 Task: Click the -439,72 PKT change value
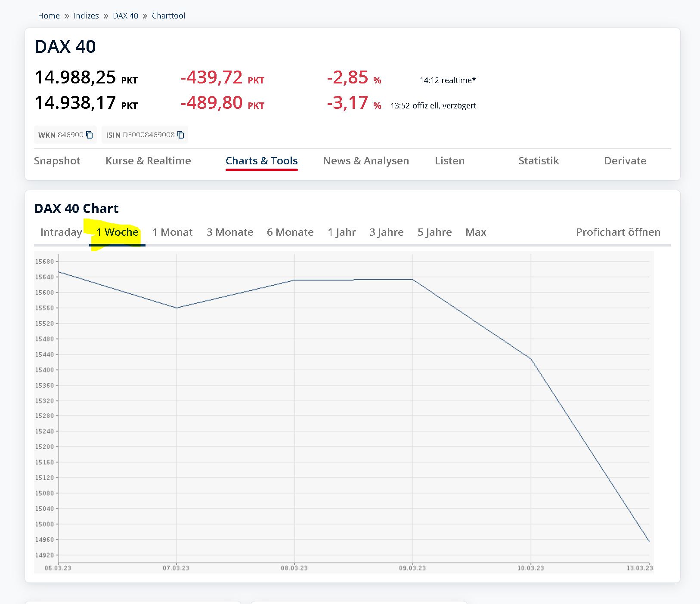click(223, 78)
